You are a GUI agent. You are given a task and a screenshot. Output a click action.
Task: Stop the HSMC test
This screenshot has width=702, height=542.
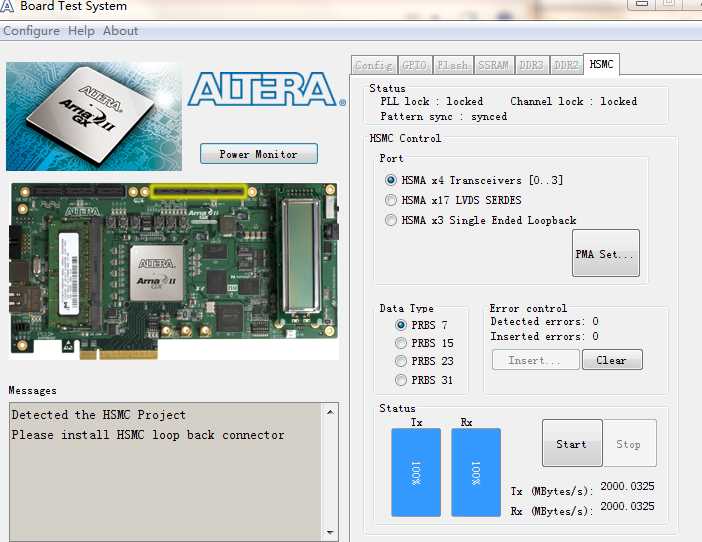pos(629,444)
